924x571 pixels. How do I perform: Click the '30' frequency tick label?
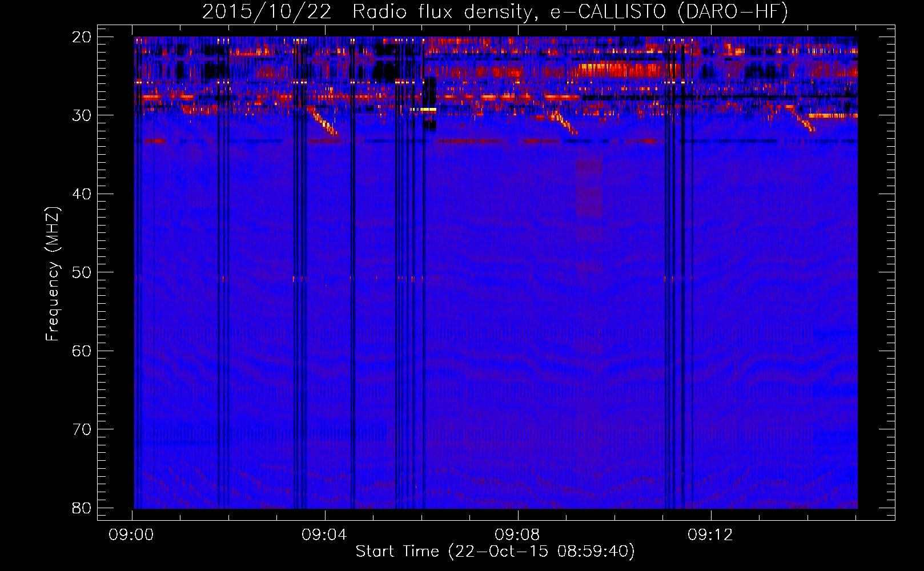click(82, 115)
